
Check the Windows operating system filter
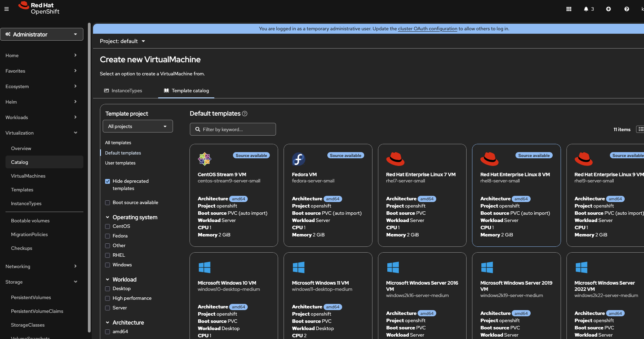tap(108, 265)
